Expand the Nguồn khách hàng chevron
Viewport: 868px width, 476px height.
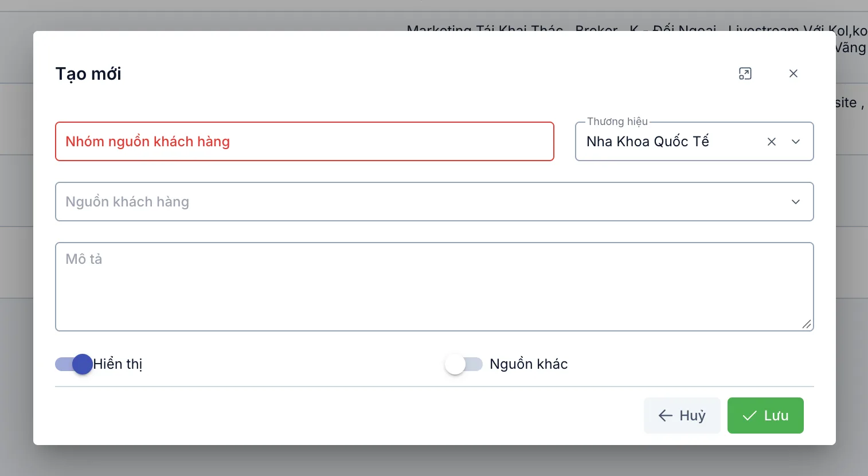click(x=796, y=202)
